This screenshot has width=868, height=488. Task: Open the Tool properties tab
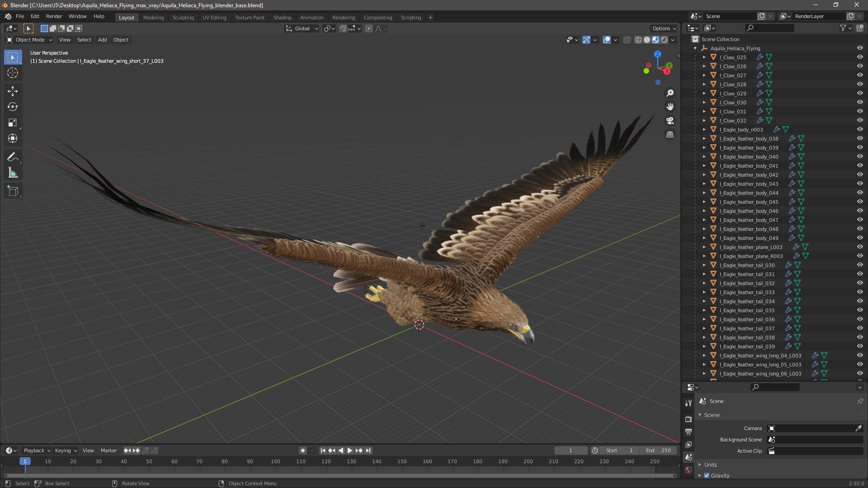(689, 403)
